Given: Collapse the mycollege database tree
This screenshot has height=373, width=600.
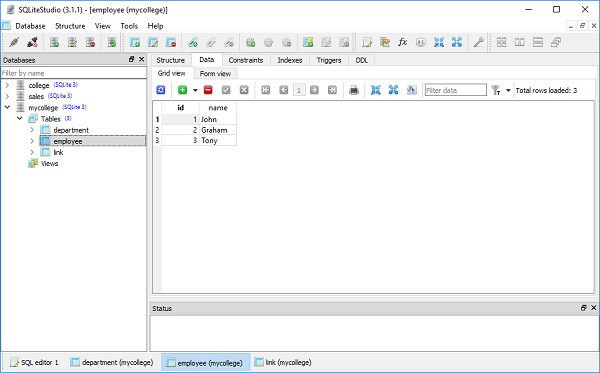Looking at the screenshot, I should point(7,107).
